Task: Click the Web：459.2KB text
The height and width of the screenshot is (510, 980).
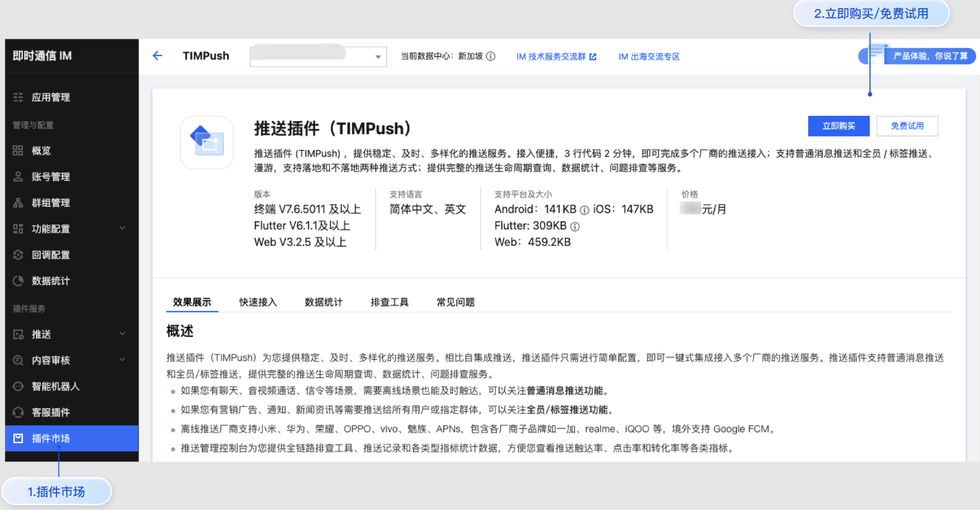Action: click(x=533, y=242)
